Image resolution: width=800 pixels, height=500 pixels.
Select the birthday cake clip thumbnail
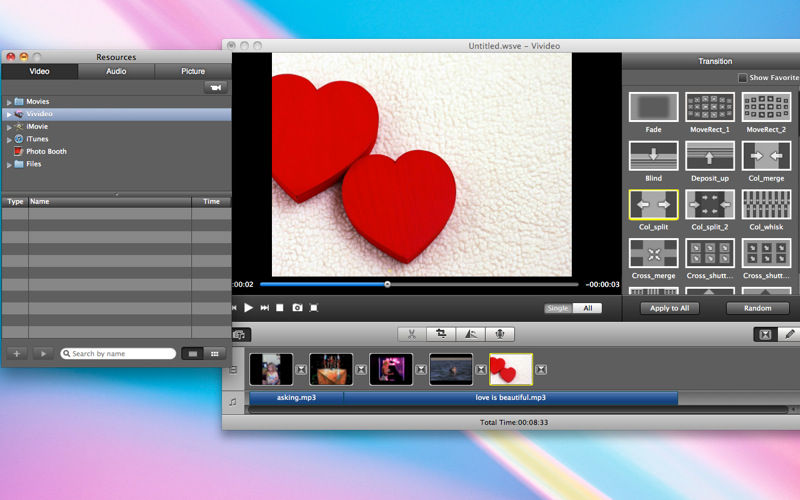point(331,369)
